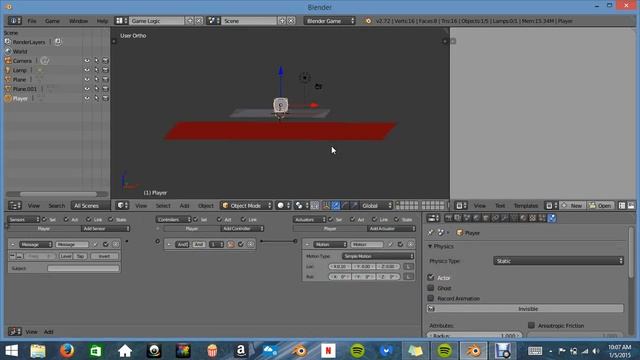Viewport: 640px width, 360px height.
Task: Open the Game menu
Action: coord(52,21)
